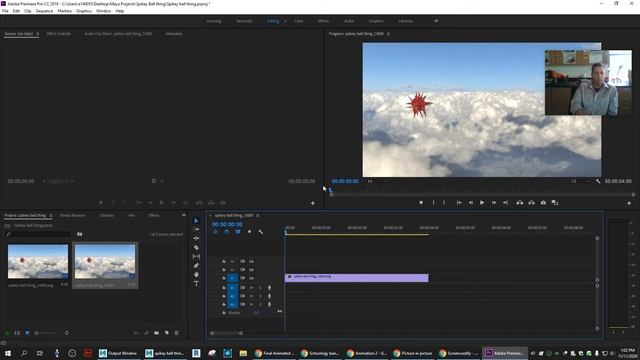Image resolution: width=640 pixels, height=360 pixels.
Task: Click the Lift button in Program monitor
Action: coord(520,202)
